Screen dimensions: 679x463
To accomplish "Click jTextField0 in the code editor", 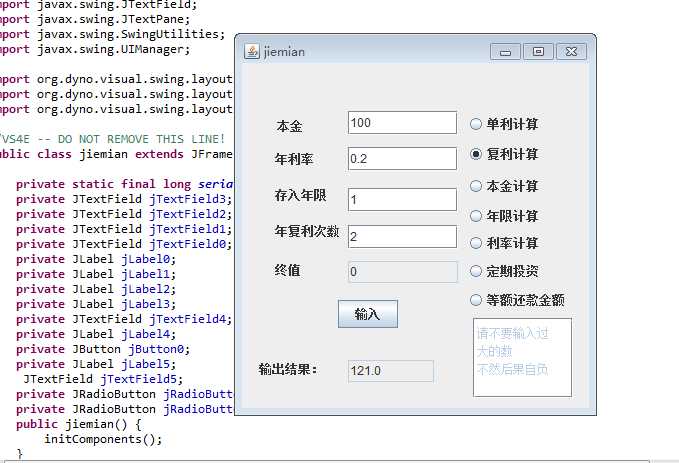I will coord(188,244).
